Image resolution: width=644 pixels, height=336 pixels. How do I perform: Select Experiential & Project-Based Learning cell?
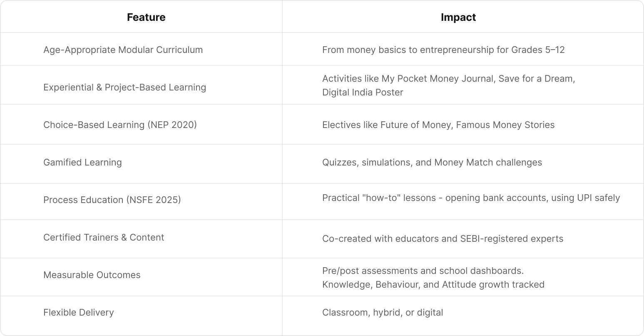[x=124, y=87]
